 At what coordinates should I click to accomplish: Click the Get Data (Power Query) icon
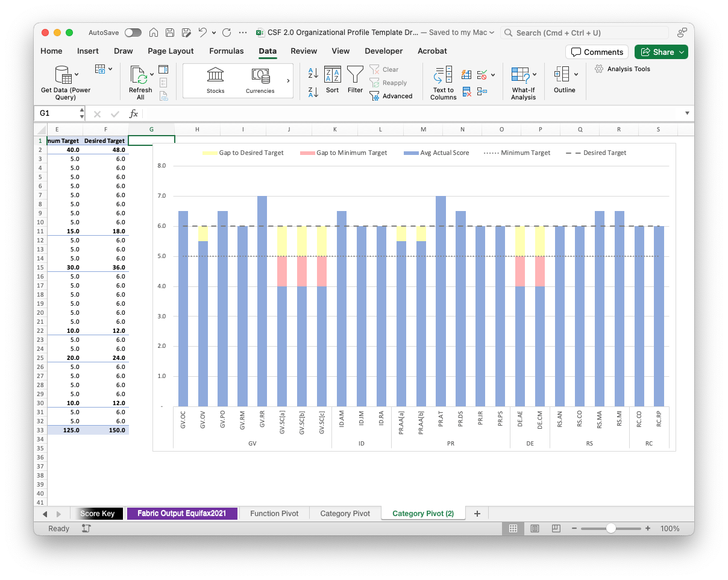tap(63, 75)
